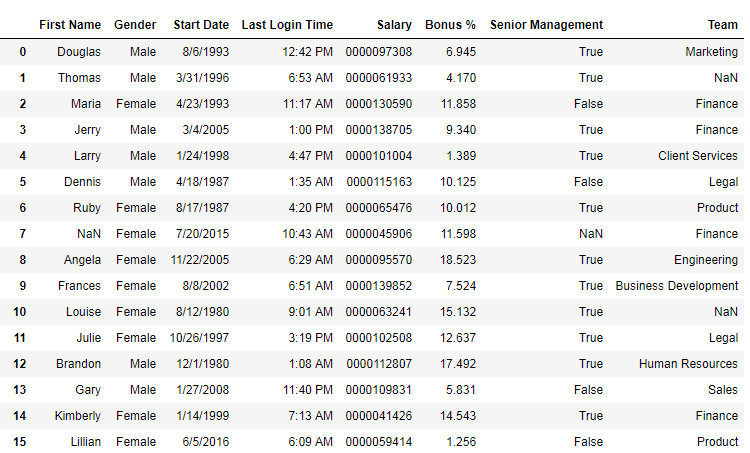Click the First Name column header
Image resolution: width=750 pixels, height=453 pixels.
coord(70,24)
